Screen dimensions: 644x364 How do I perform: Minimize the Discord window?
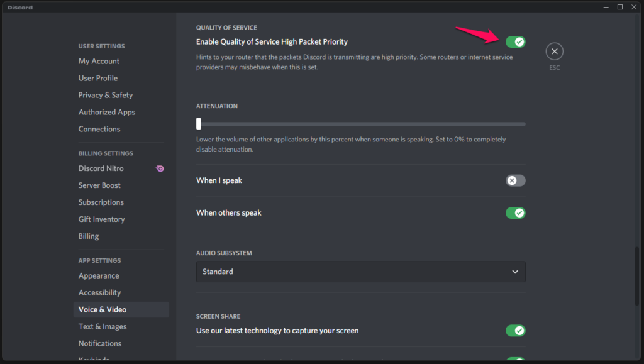(x=605, y=7)
